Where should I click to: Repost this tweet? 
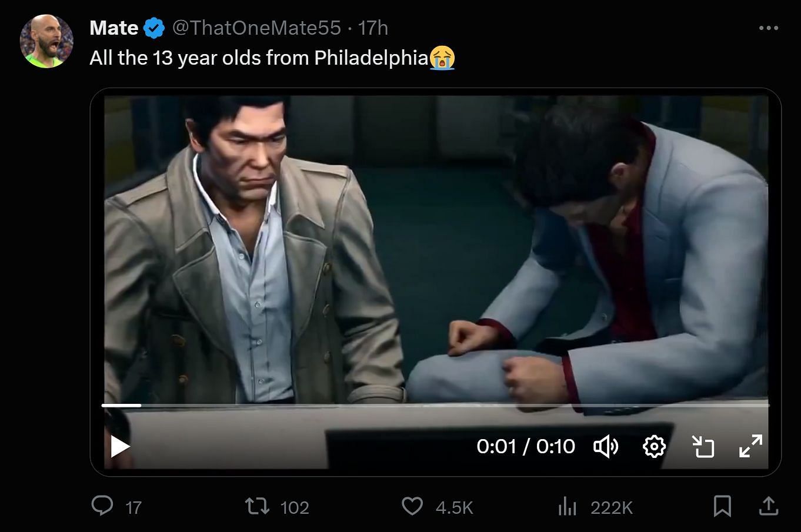(256, 506)
